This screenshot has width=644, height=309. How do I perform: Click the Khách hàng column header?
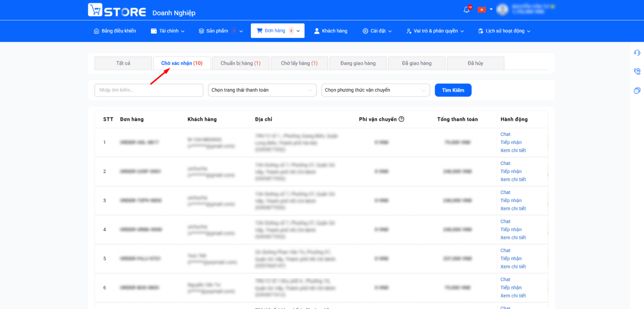[x=202, y=119]
